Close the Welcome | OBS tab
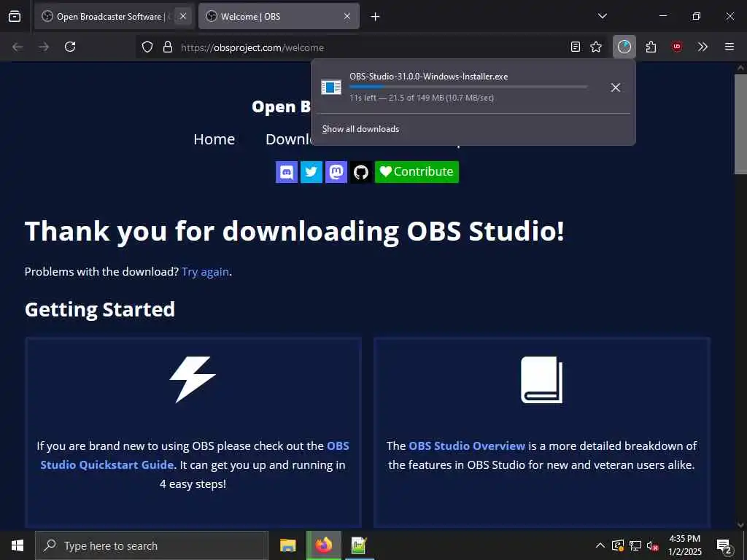Image resolution: width=747 pixels, height=560 pixels. tap(347, 16)
